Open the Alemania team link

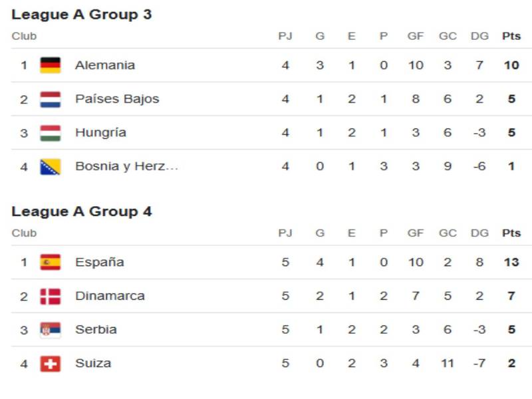(105, 65)
